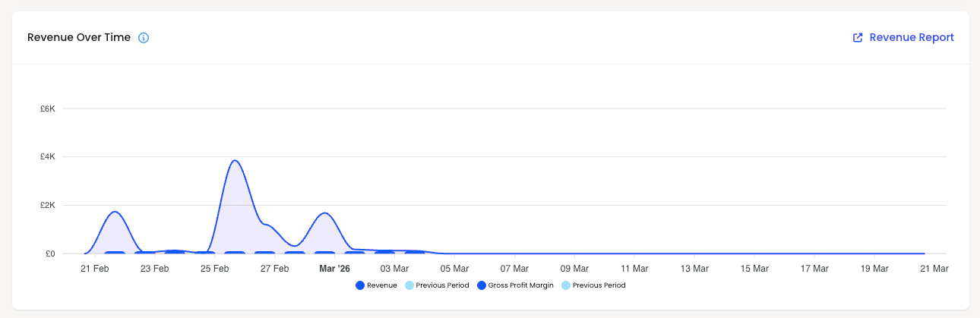
Task: Click the revenue peak above Mar '26
Action: [x=325, y=213]
